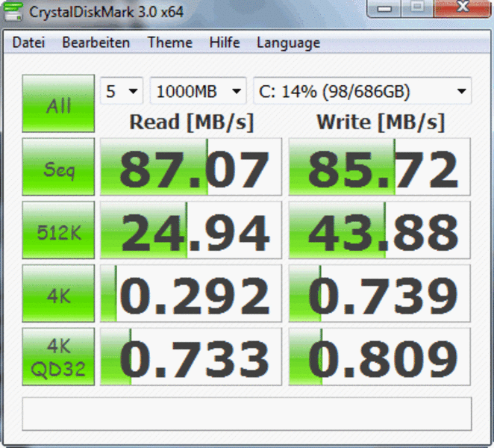Click the Seq read result 87.07
Image resolution: width=494 pixels, height=448 pixels.
point(191,167)
